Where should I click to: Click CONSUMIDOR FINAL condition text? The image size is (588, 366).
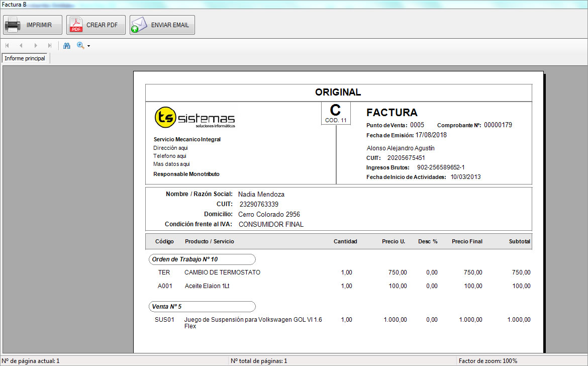271,224
